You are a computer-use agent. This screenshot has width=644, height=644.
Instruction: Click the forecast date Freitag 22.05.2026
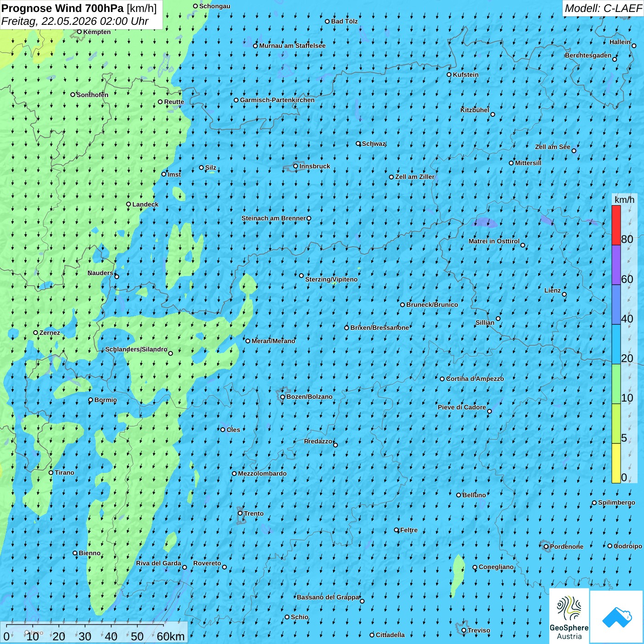(75, 21)
